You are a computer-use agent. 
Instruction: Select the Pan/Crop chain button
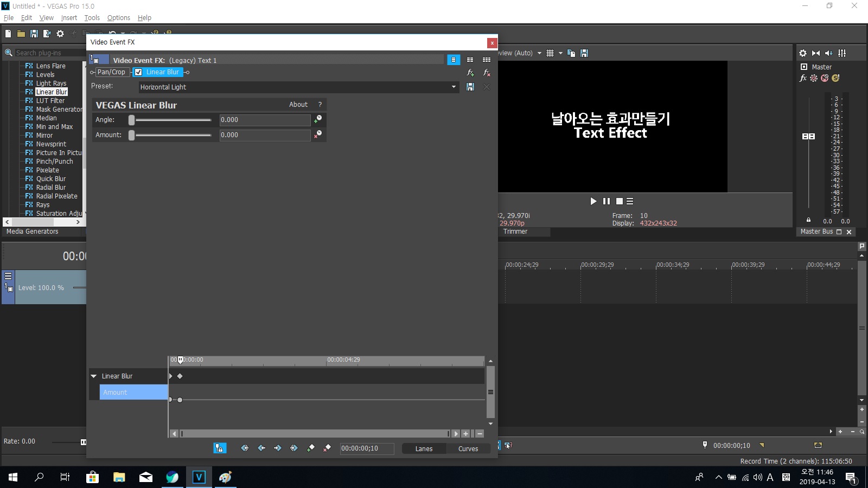[111, 72]
